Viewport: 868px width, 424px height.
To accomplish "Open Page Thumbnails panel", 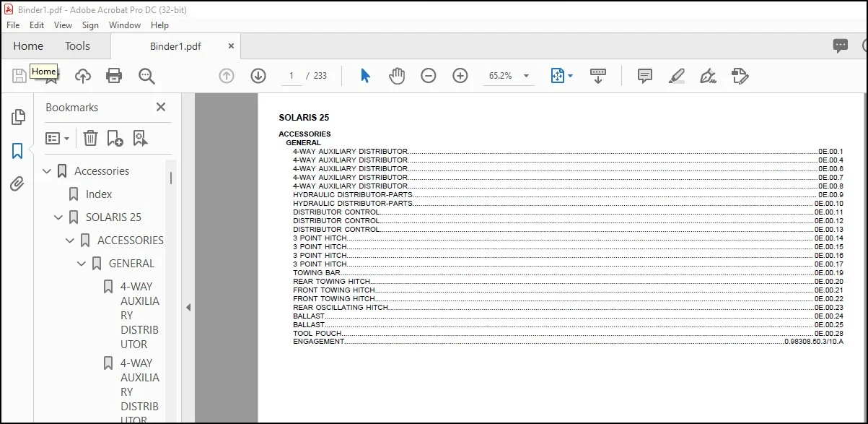I will (17, 117).
